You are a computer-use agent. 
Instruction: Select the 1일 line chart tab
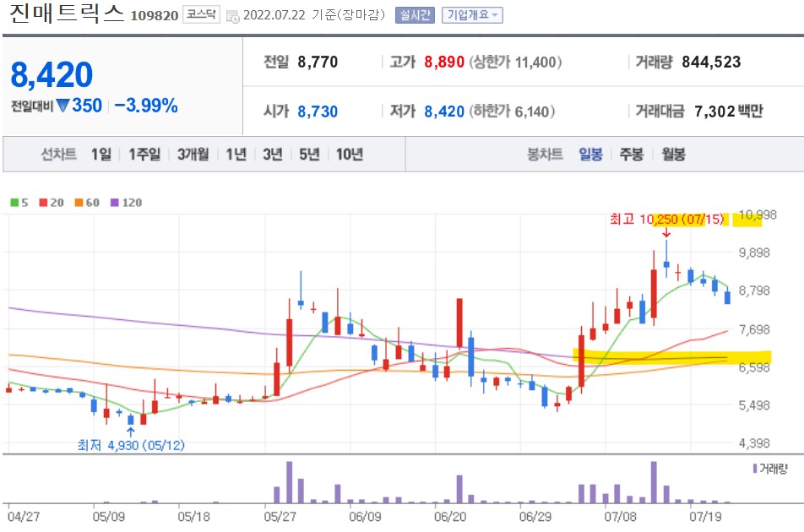point(101,154)
